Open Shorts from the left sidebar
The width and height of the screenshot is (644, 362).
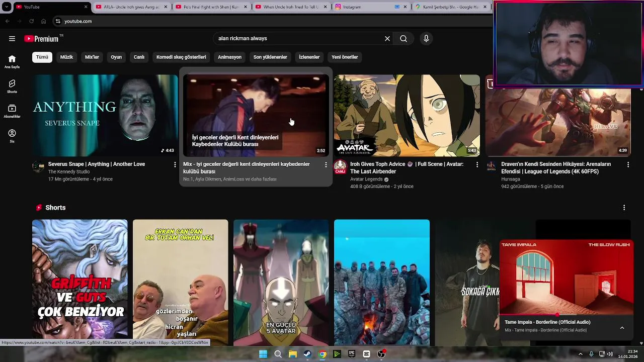pos(12,86)
